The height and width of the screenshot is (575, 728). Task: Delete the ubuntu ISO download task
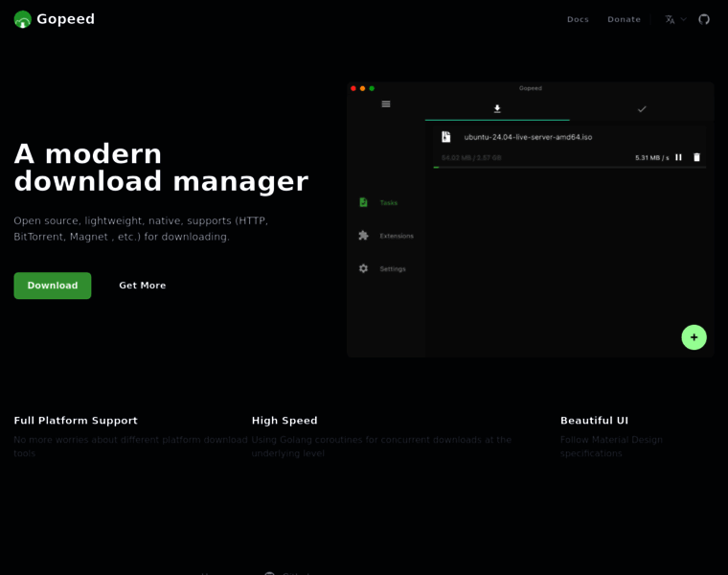pyautogui.click(x=696, y=157)
